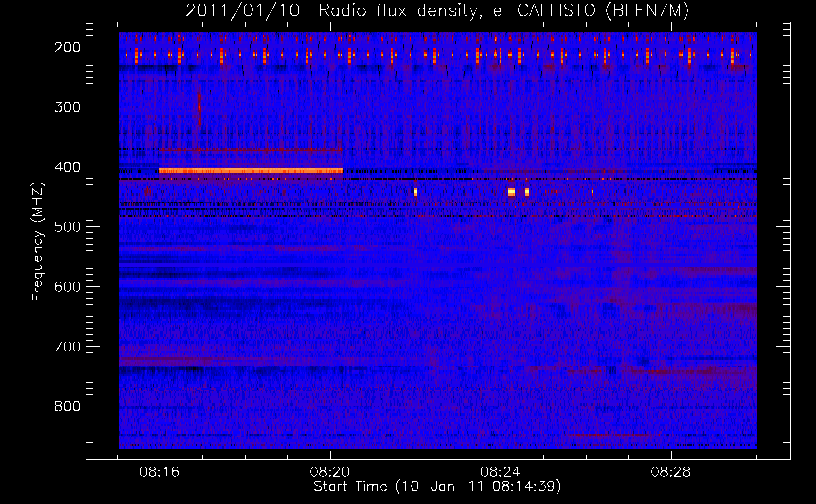Click the thin red vertical streak near 300 MHz
Screen dimensions: 816x504
coord(200,109)
